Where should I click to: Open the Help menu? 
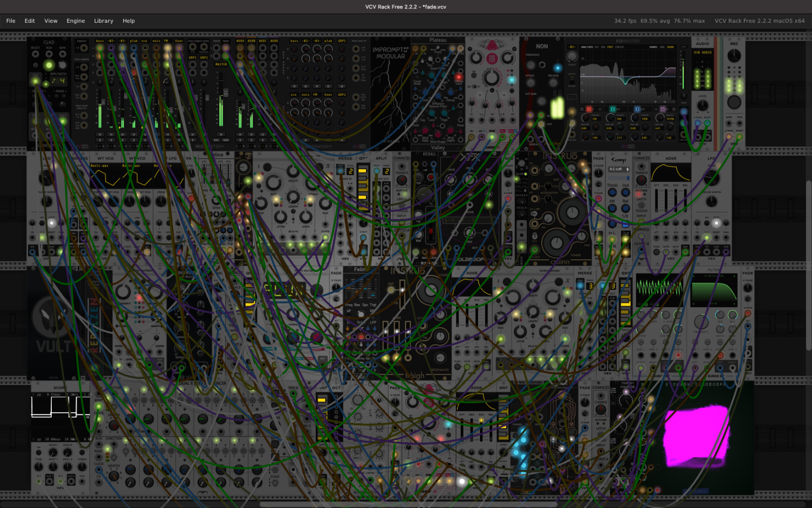pyautogui.click(x=128, y=21)
